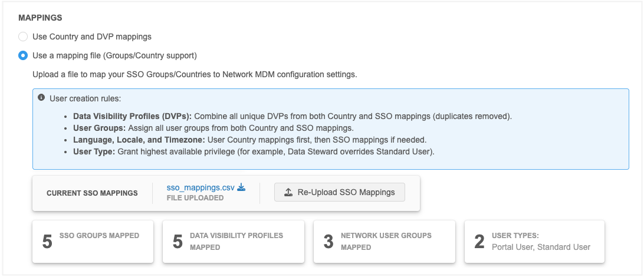Click the download icon next to sso_mappings.csv
Viewport: 644px width, 277px height.
click(242, 187)
